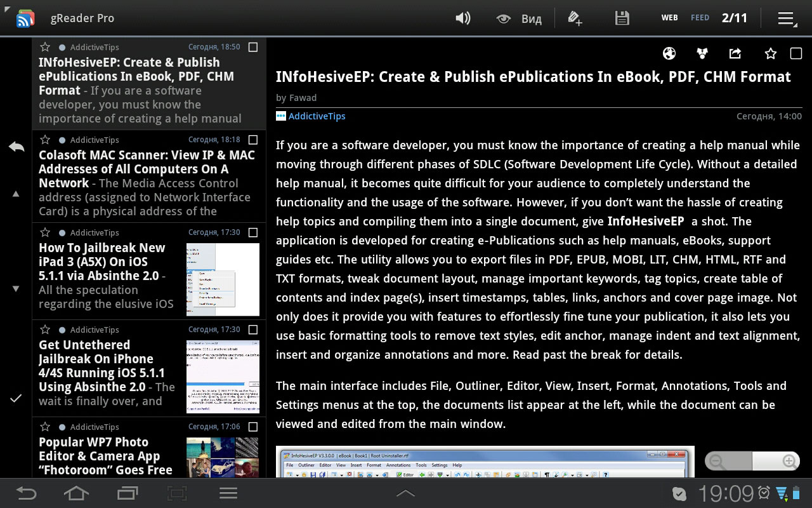Save article with the floppy disk icon
This screenshot has height=508, width=812.
[622, 18]
